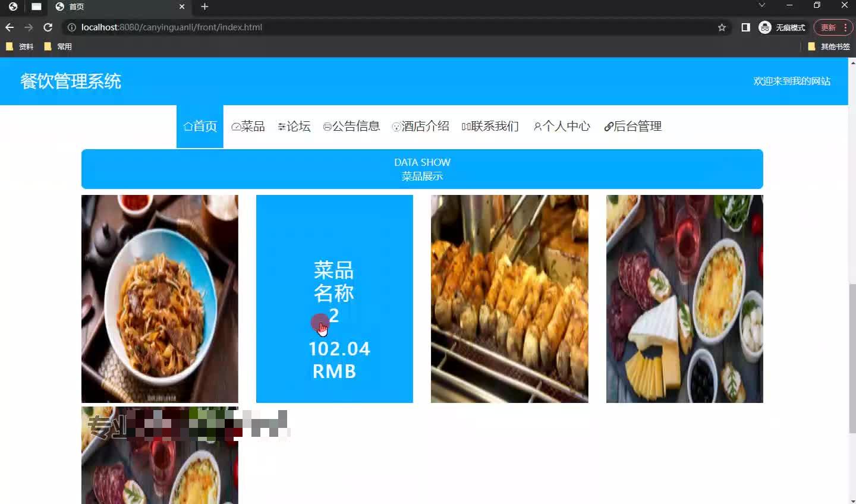The width and height of the screenshot is (856, 504).
Task: Switch to the second pinned browser tab
Action: pos(36,7)
